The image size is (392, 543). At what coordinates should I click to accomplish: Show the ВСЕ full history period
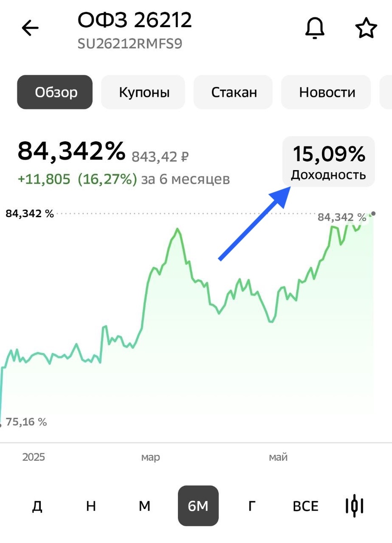(x=306, y=506)
